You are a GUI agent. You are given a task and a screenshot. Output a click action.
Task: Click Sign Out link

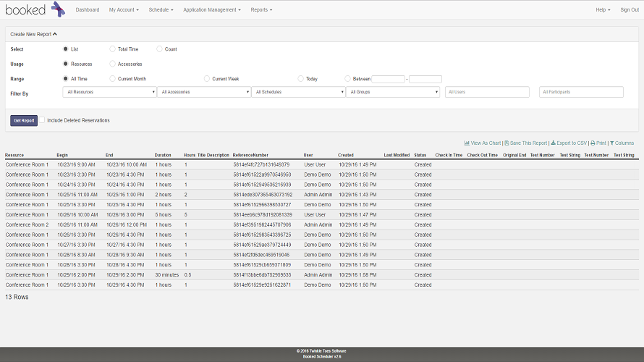point(630,10)
